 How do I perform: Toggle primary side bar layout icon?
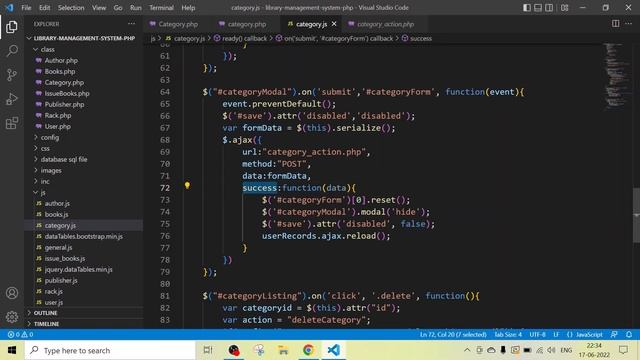[527, 7]
